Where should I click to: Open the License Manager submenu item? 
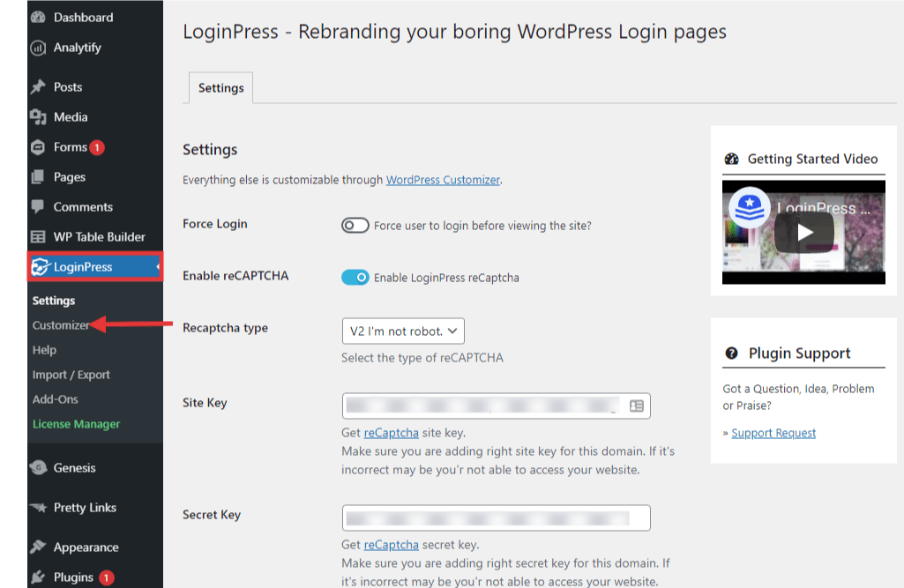tap(76, 424)
